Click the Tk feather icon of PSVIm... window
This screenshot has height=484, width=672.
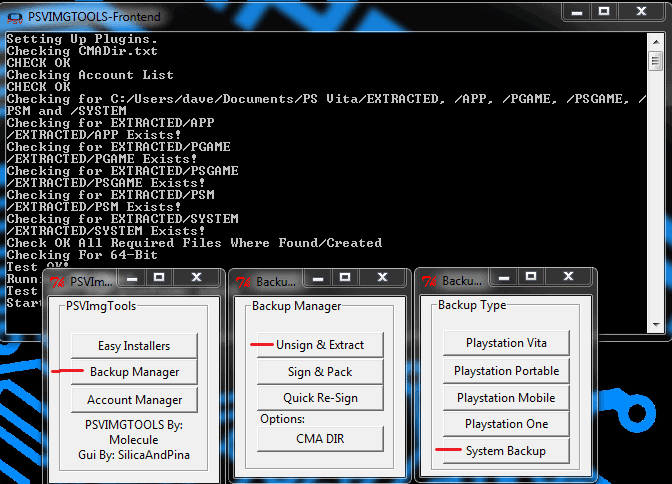[57, 282]
